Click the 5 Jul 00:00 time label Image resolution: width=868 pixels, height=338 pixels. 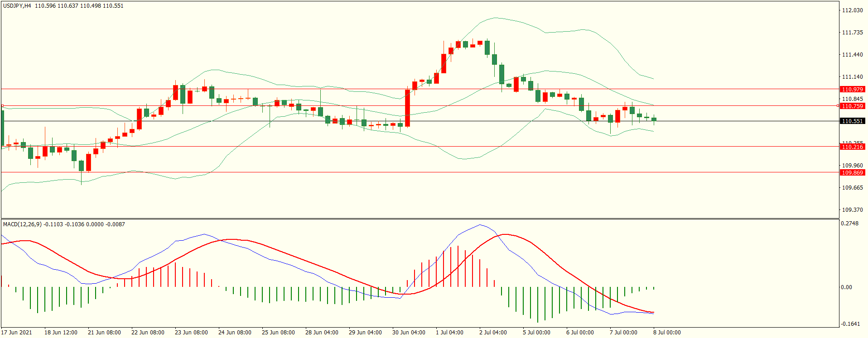pyautogui.click(x=536, y=333)
